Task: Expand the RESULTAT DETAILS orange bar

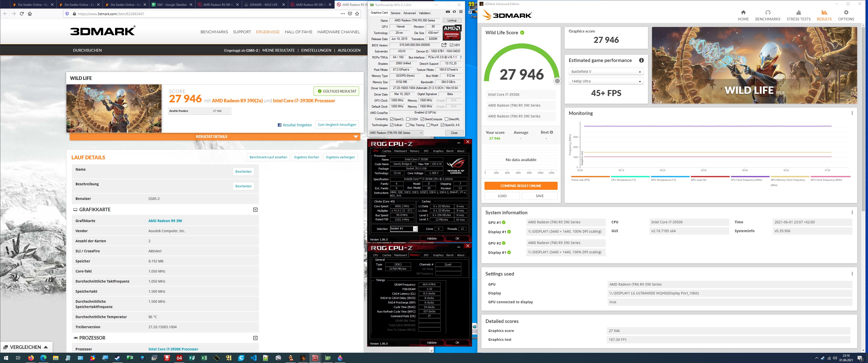Action: click(x=215, y=137)
